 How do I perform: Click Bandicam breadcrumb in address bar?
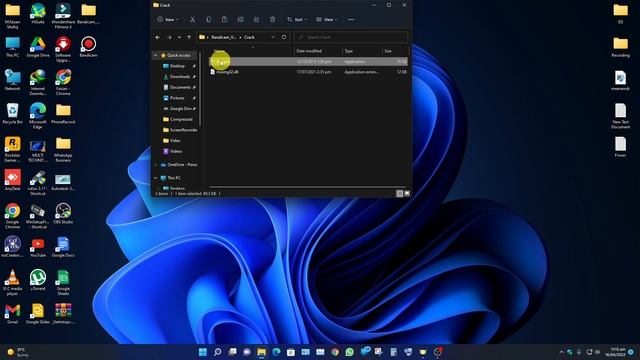coord(223,37)
